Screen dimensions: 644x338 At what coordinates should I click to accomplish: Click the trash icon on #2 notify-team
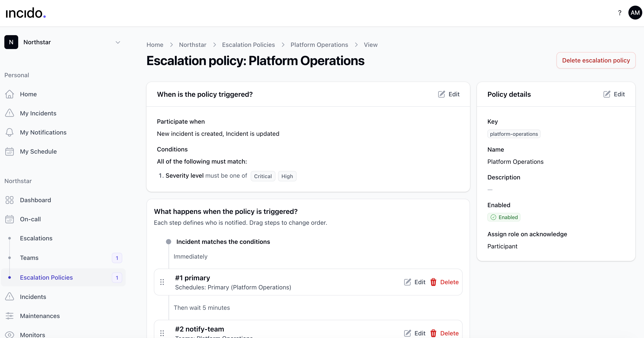[x=434, y=333]
